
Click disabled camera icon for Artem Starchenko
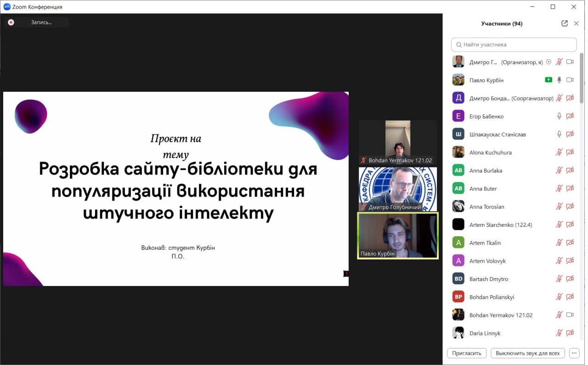(570, 225)
